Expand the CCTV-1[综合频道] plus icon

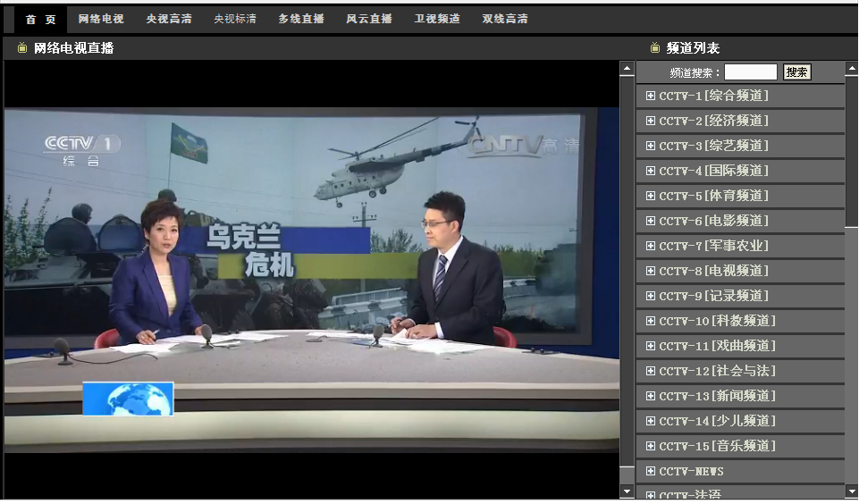(x=650, y=96)
